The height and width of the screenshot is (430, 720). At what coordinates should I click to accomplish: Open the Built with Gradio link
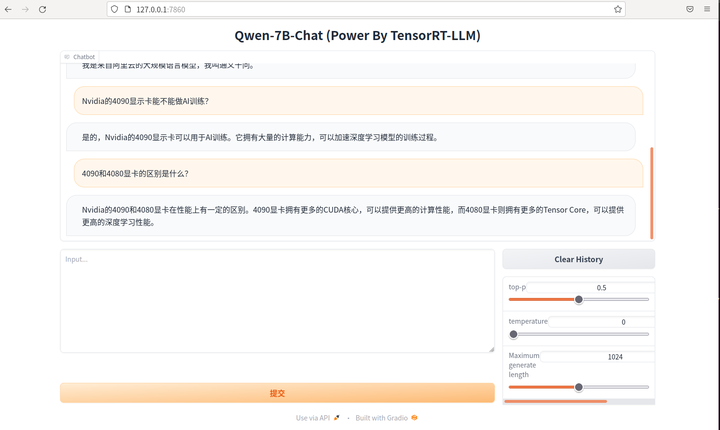[386, 418]
